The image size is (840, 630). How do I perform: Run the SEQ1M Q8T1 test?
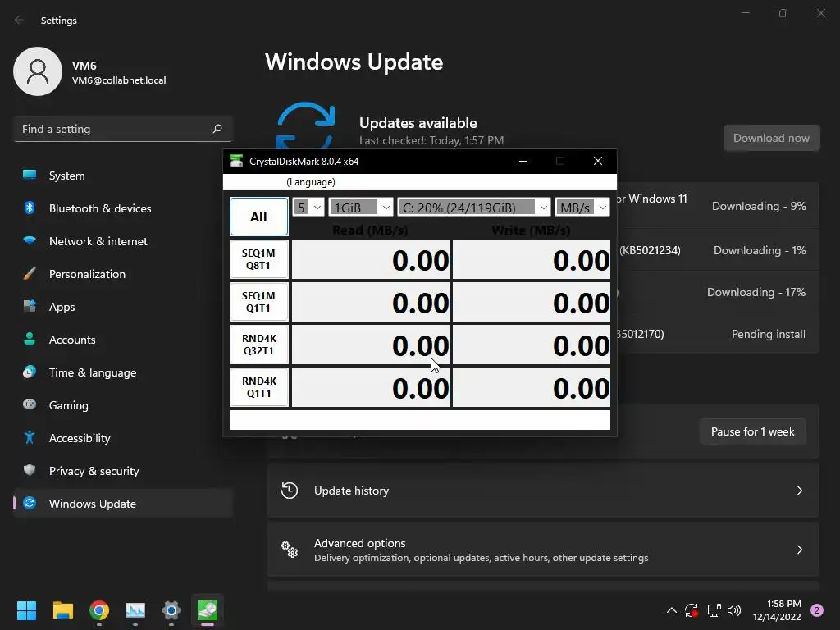tap(258, 259)
